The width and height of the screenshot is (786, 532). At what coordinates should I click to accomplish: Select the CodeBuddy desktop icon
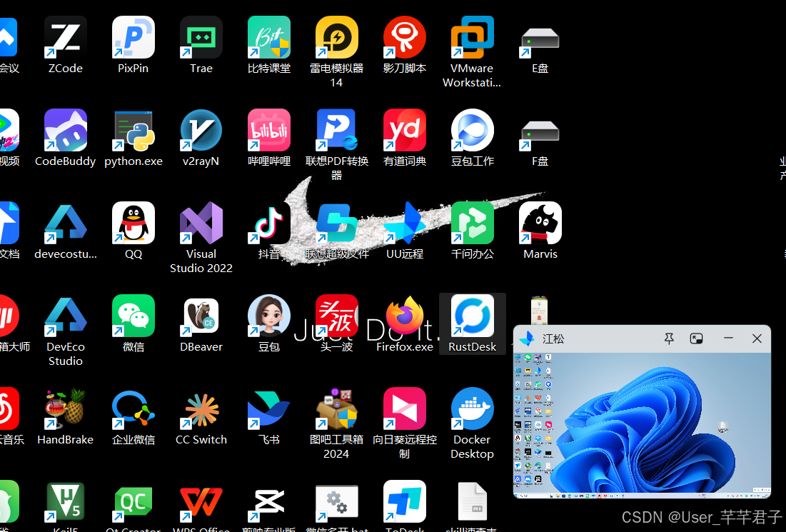pyautogui.click(x=66, y=130)
